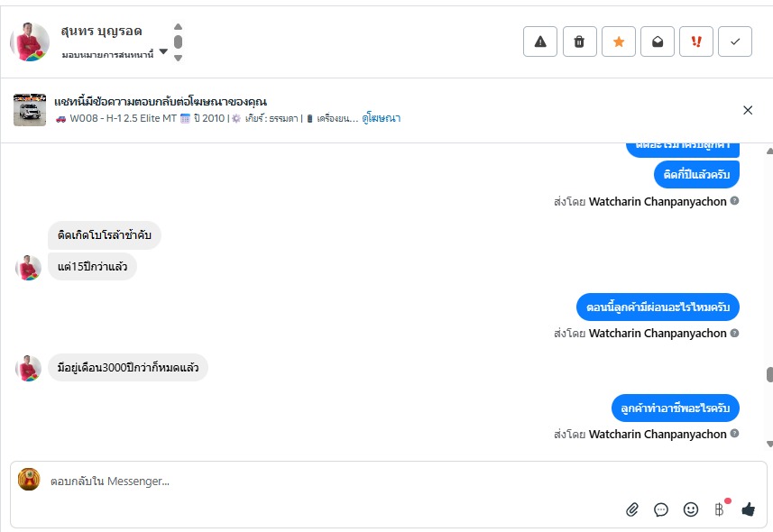Screen dimensions: 773x532
Task: Click the chat scrollbar thumb on right
Action: point(769,375)
